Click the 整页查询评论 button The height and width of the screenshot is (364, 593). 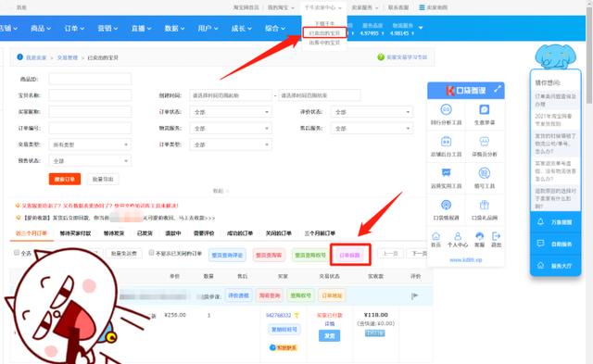(227, 255)
